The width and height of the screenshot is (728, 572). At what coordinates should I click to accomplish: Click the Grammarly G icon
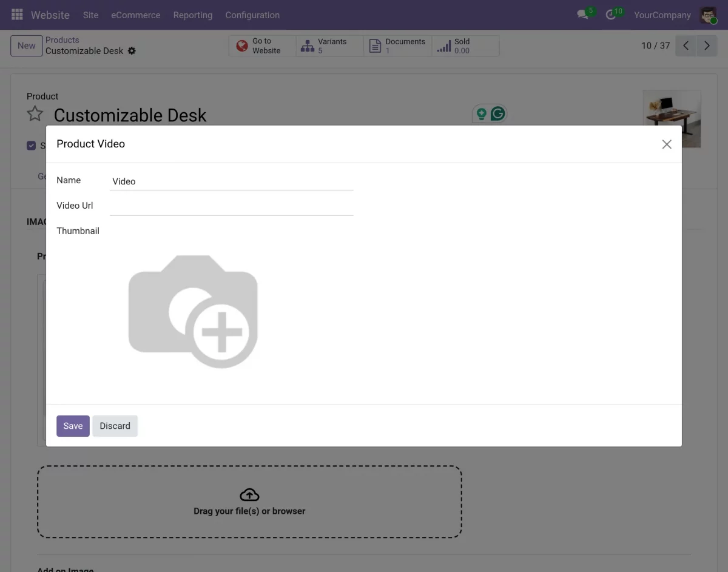(497, 113)
